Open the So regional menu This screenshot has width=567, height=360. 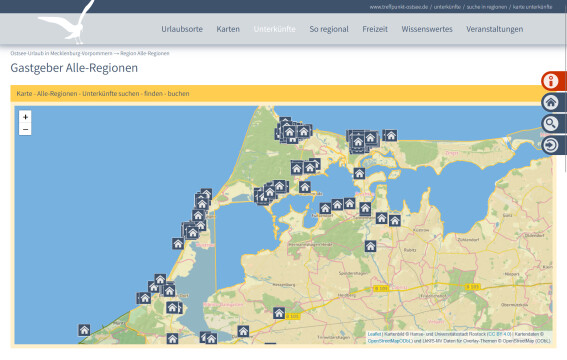[x=329, y=29]
